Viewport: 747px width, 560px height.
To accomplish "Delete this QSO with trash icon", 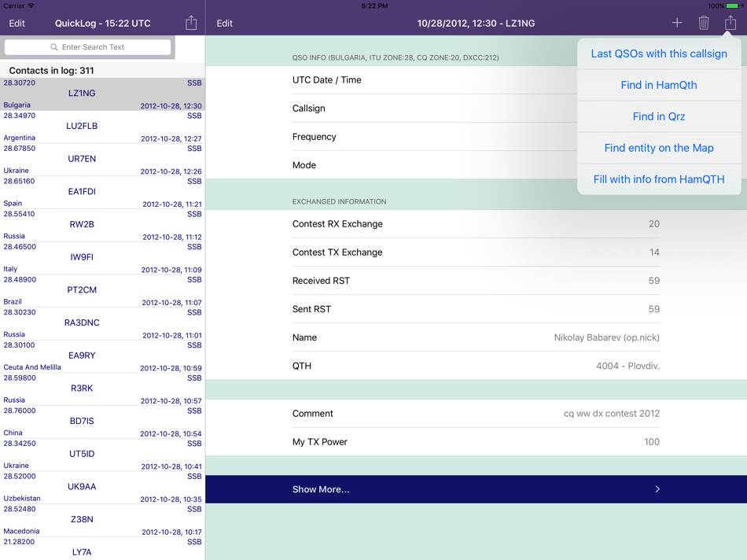I will click(704, 23).
